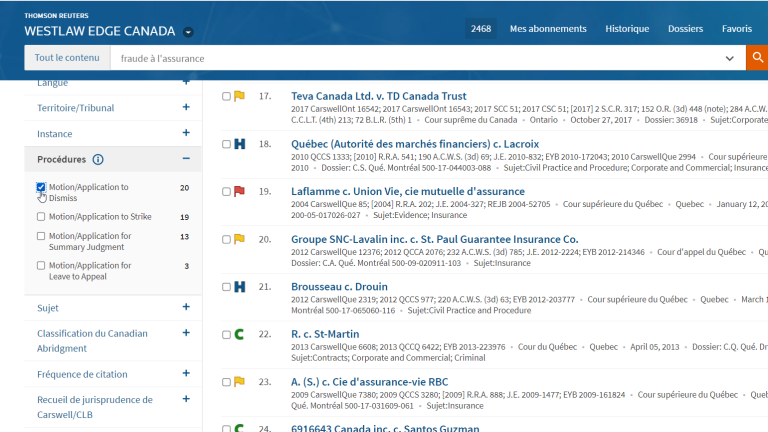Open R. c. St-Martin case link

pos(325,334)
